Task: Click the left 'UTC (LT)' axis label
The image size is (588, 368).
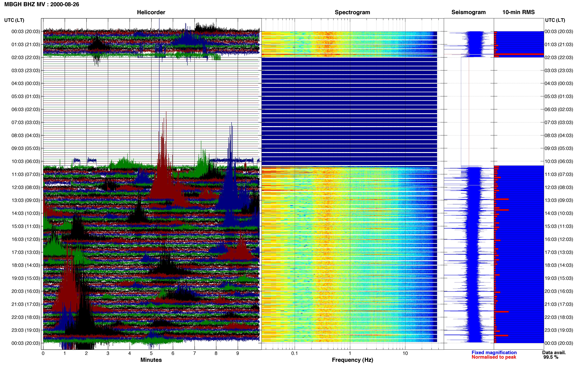Action: coord(14,20)
